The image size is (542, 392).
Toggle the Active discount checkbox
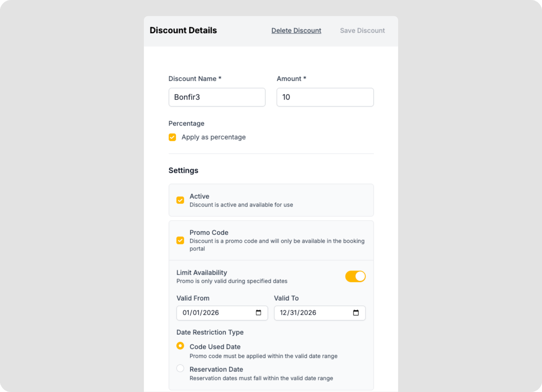(x=180, y=200)
